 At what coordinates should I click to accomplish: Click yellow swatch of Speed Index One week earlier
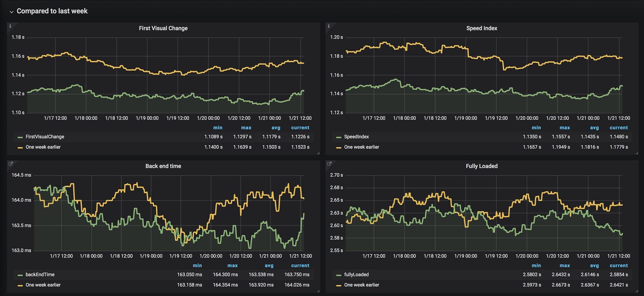(x=338, y=147)
